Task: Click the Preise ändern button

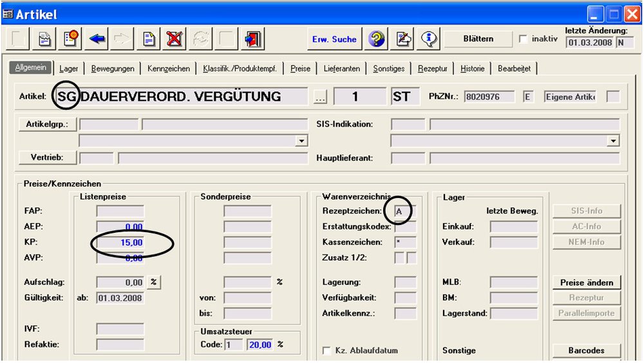Action: (x=587, y=282)
